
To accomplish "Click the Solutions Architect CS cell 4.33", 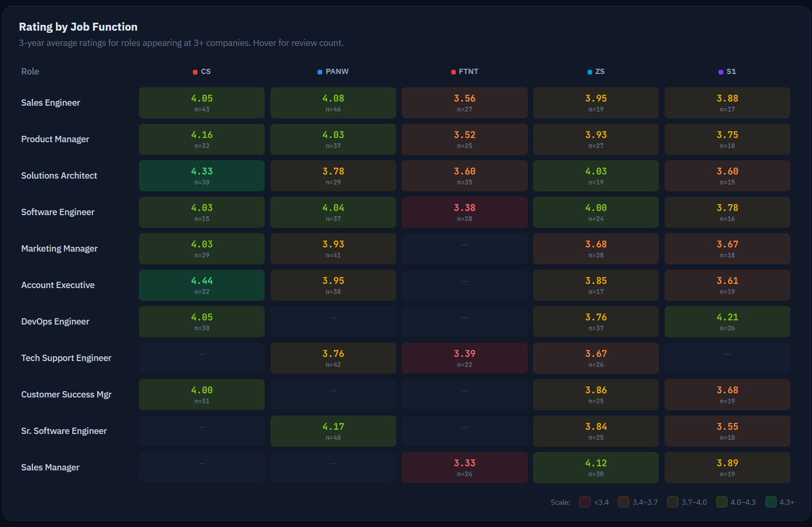I will pos(202,175).
